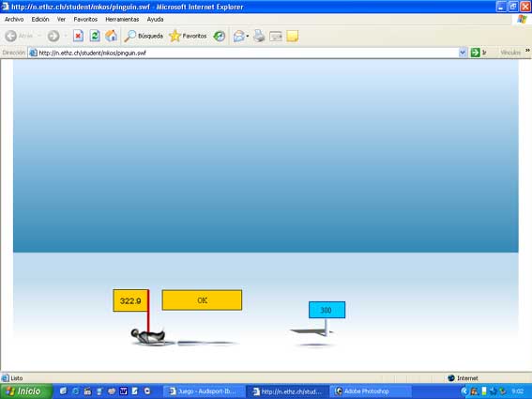Open the Archivo menu
Viewport: 532px width, 399px height.
tap(14, 20)
